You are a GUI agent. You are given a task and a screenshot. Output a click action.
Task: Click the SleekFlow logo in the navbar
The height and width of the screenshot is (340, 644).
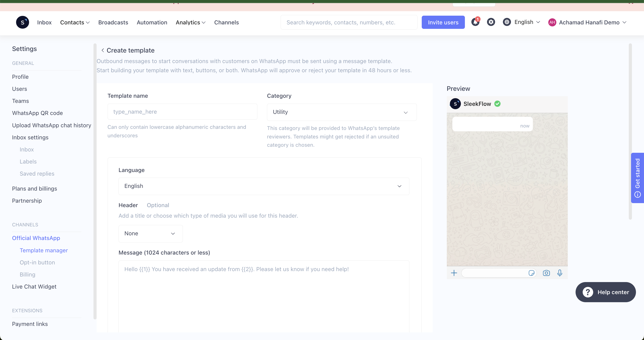pos(23,22)
